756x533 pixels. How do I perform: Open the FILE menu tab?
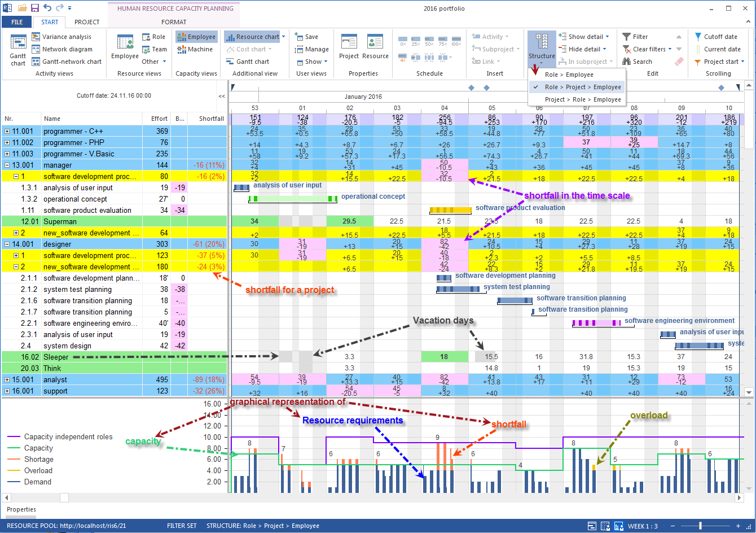pyautogui.click(x=17, y=22)
